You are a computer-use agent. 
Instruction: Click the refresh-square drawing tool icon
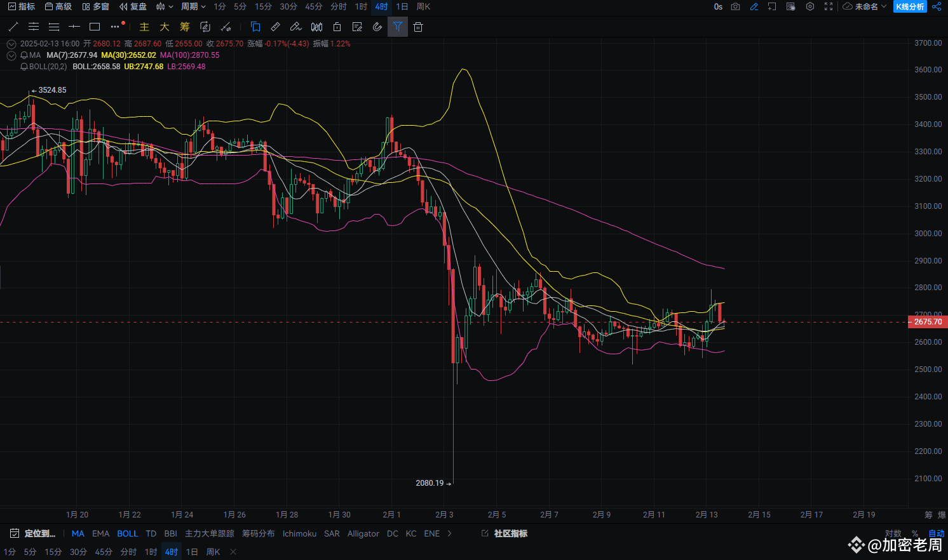(205, 27)
